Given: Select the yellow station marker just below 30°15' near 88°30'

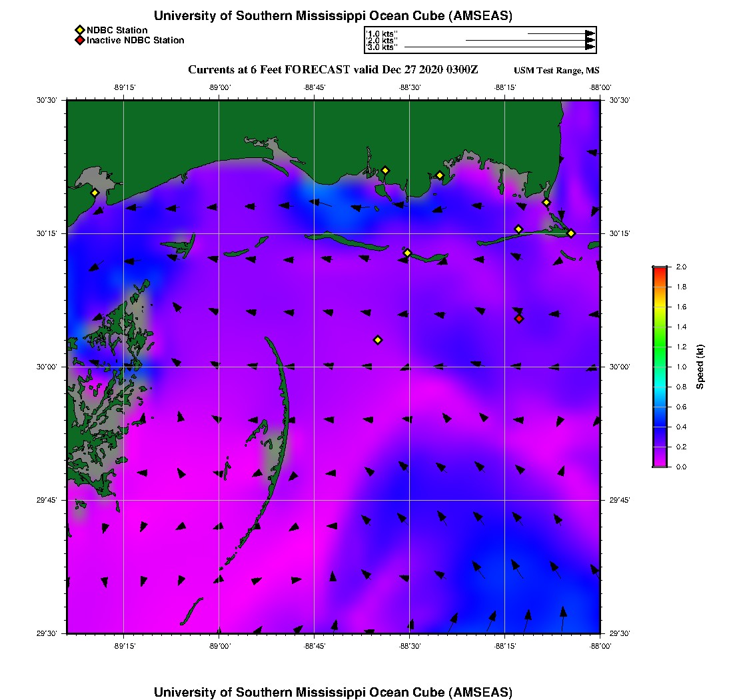Looking at the screenshot, I should (408, 253).
